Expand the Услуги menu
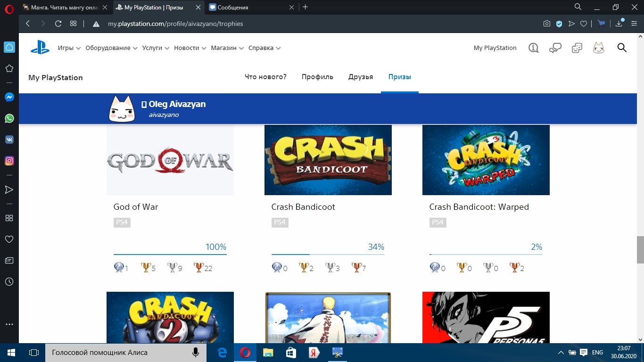 click(156, 48)
